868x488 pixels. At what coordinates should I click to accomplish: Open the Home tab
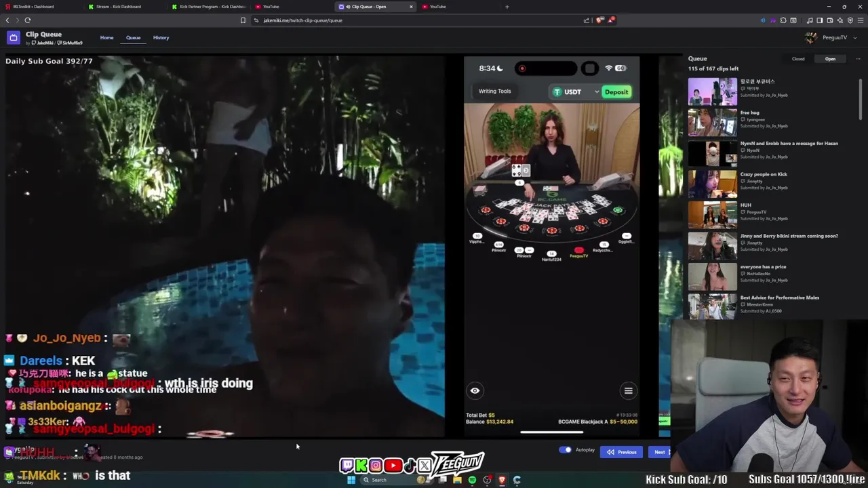point(106,38)
